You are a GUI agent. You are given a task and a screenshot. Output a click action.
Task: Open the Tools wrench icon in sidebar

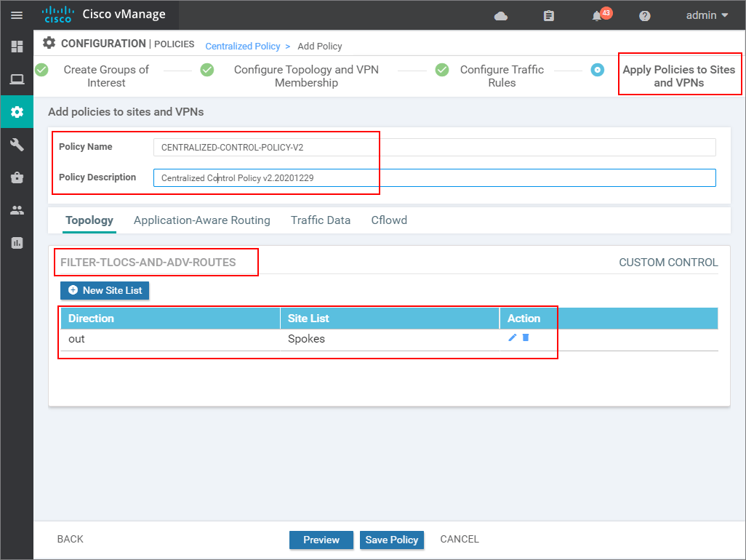[x=16, y=145]
